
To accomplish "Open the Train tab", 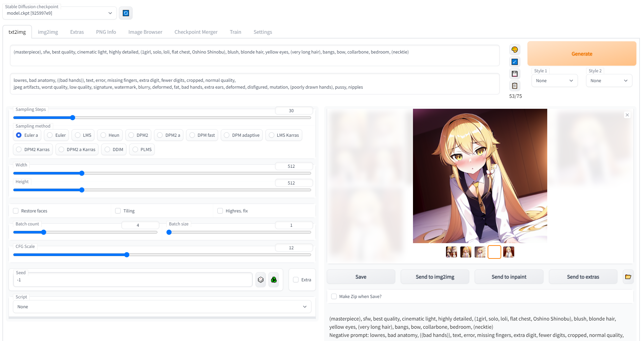I will 235,32.
